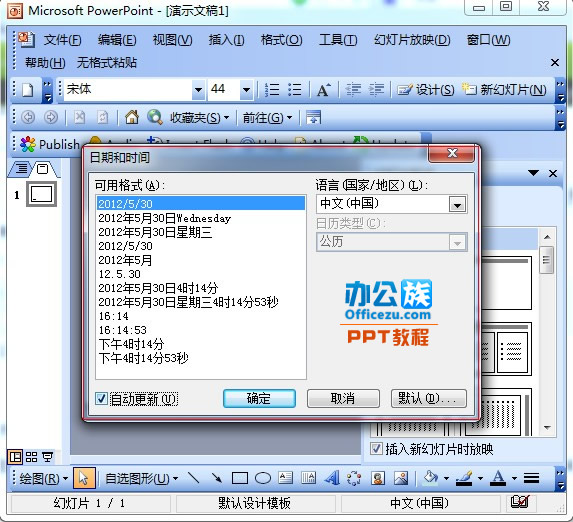This screenshot has height=522, width=573.
Task: Select the slide 1 thumbnail
Action: pyautogui.click(x=41, y=194)
